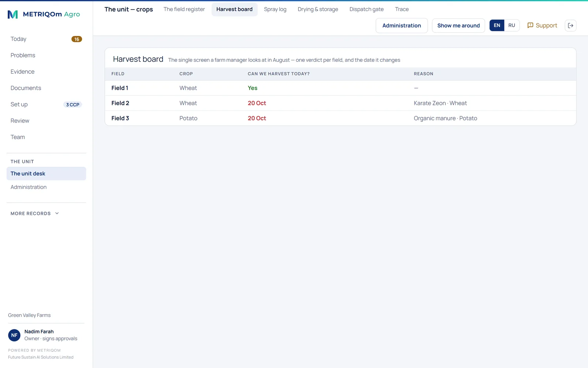Open Review in sidebar
The image size is (588, 368).
tap(46, 121)
